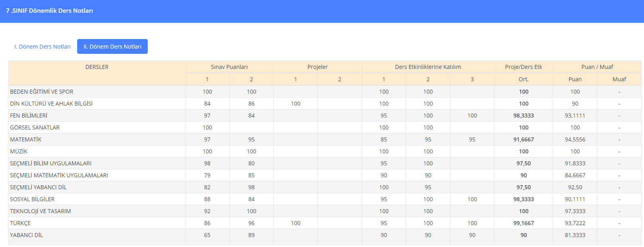
Task: Click SEÇMELİ MATEMATİK score 84,6667
Action: click(575, 175)
